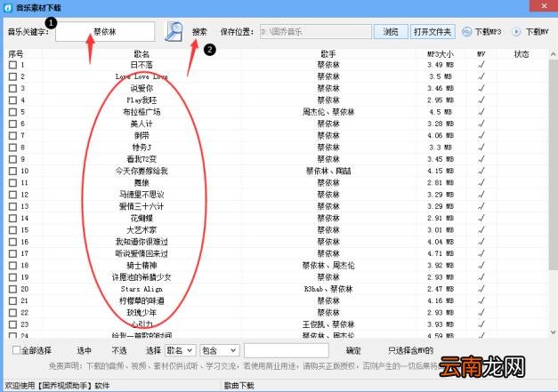Sort by 歌手 column header
The height and width of the screenshot is (392, 558).
pos(328,54)
